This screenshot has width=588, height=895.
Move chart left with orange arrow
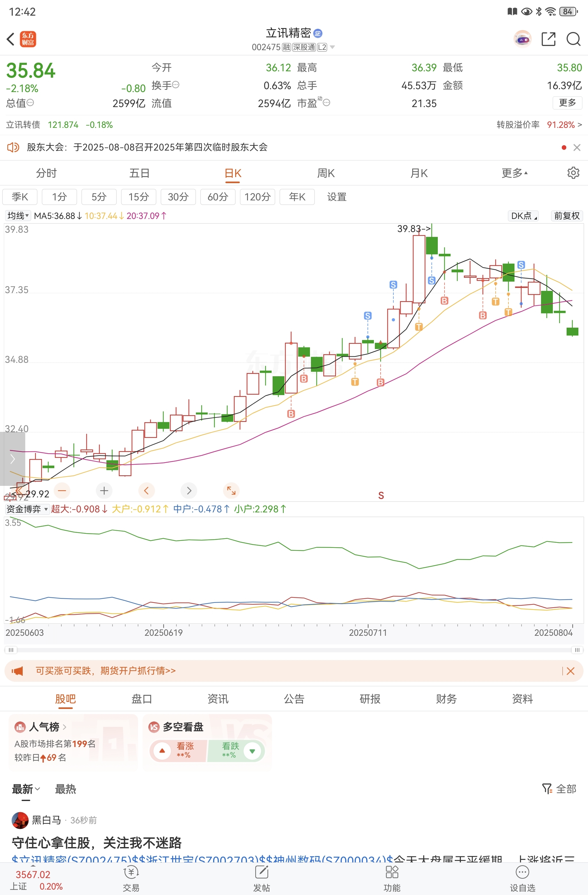147,490
